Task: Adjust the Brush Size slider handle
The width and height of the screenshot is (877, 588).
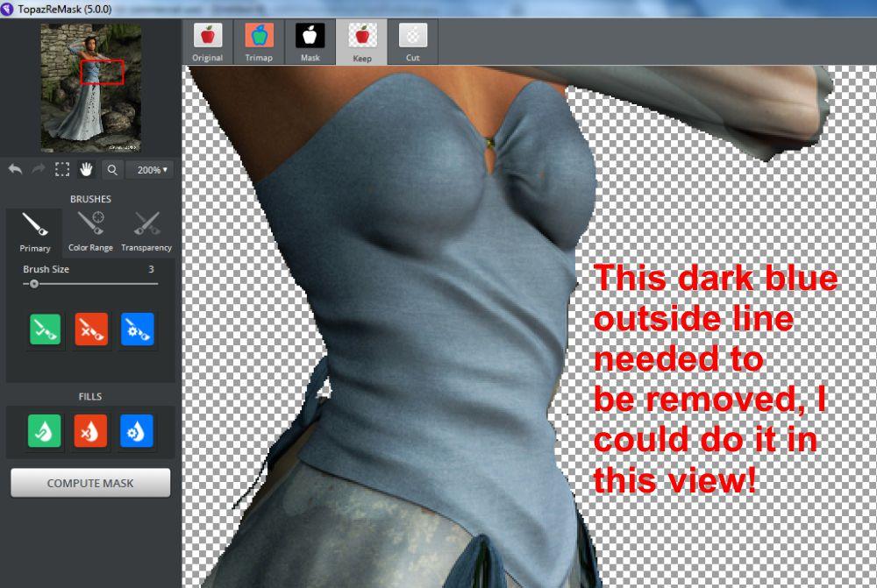Action: (34, 284)
